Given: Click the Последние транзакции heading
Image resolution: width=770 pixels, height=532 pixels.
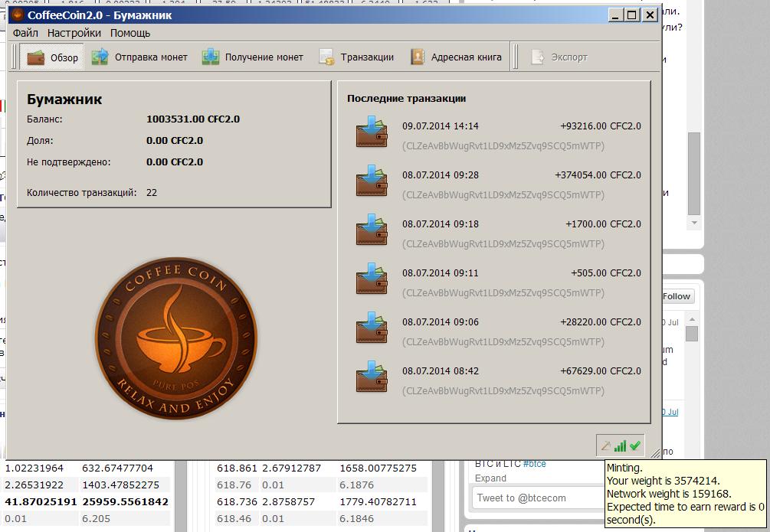Looking at the screenshot, I should click(x=407, y=99).
